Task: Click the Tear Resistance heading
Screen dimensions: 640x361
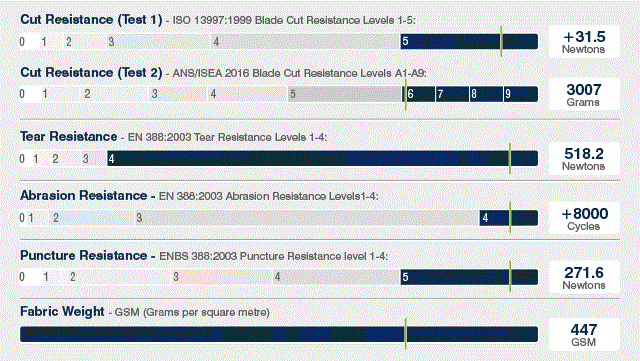Action: tap(69, 136)
